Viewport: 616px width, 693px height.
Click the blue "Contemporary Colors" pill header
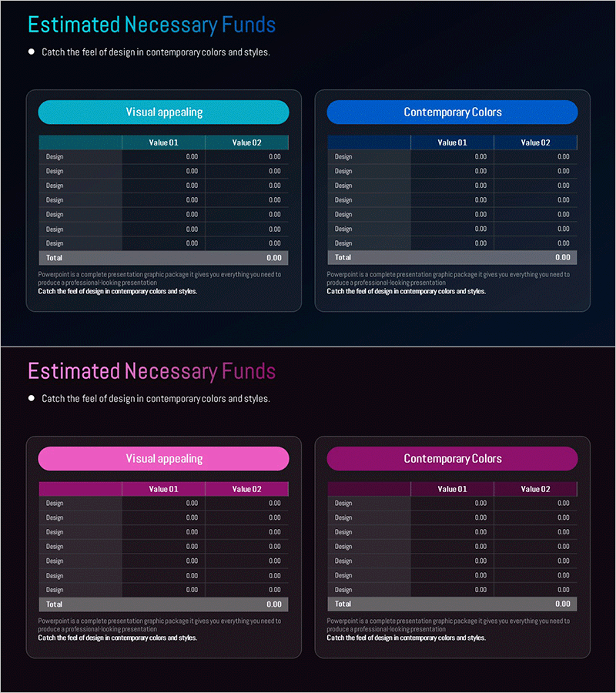coord(452,112)
